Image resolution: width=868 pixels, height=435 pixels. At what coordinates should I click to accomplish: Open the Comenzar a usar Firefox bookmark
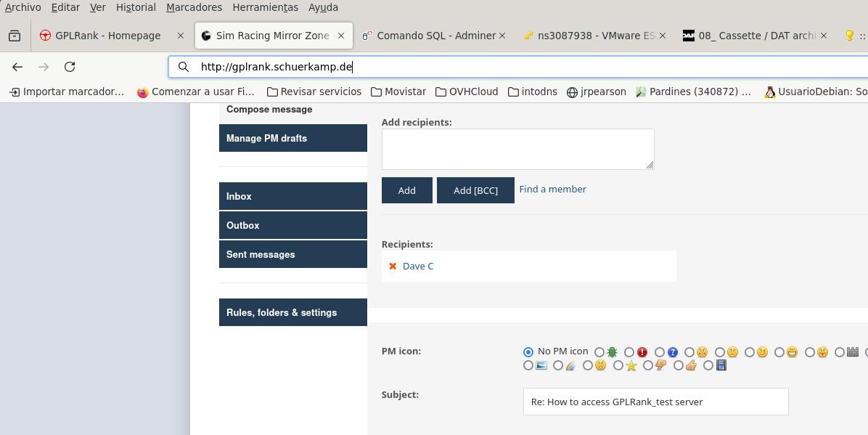click(x=196, y=92)
